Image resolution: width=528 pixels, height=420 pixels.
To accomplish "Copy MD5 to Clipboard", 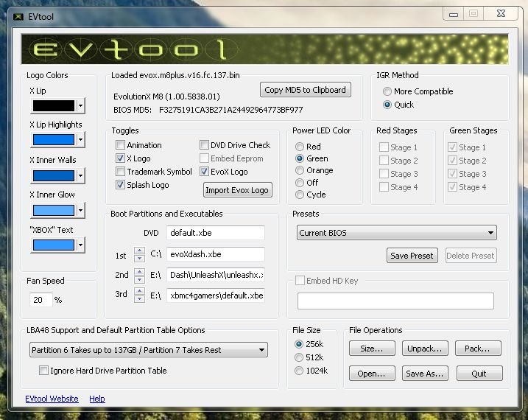I will tap(306, 90).
